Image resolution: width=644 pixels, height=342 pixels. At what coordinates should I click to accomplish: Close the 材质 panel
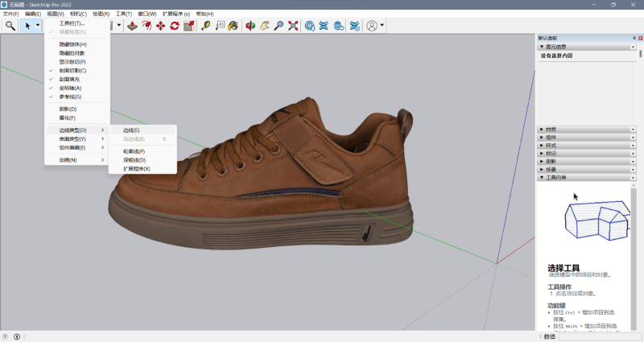point(633,130)
